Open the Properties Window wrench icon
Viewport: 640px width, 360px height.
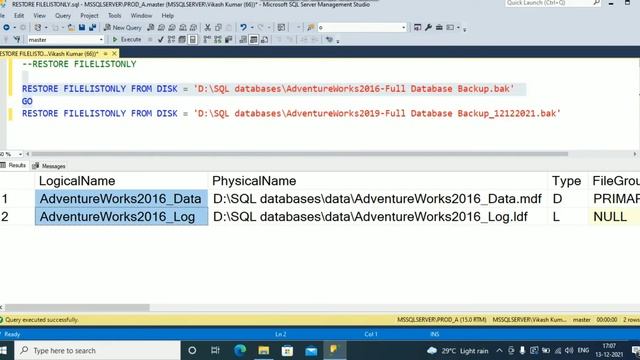pos(428,27)
